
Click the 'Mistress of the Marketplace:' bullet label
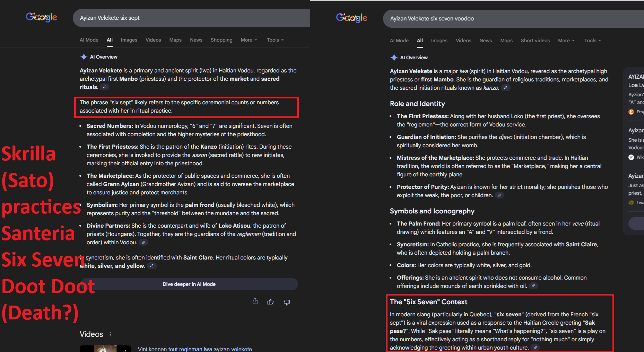pos(435,158)
